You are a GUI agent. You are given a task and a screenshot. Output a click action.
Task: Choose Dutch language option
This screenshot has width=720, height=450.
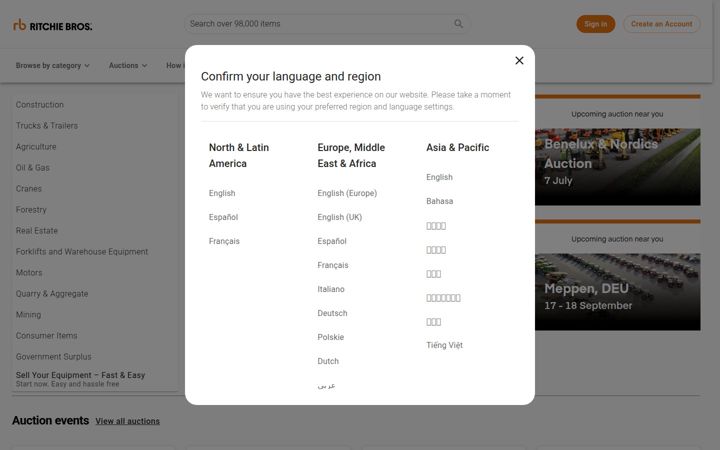point(328,361)
